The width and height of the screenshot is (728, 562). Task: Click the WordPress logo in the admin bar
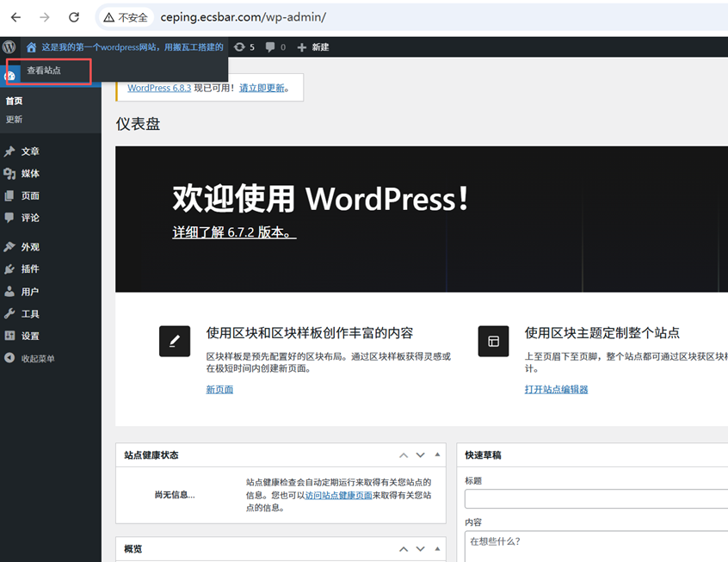[x=9, y=47]
